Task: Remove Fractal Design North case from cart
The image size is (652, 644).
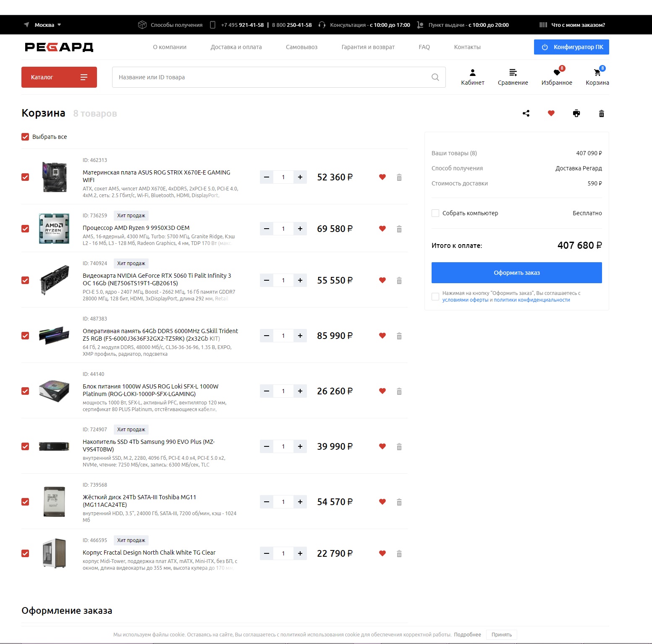Action: tap(399, 554)
